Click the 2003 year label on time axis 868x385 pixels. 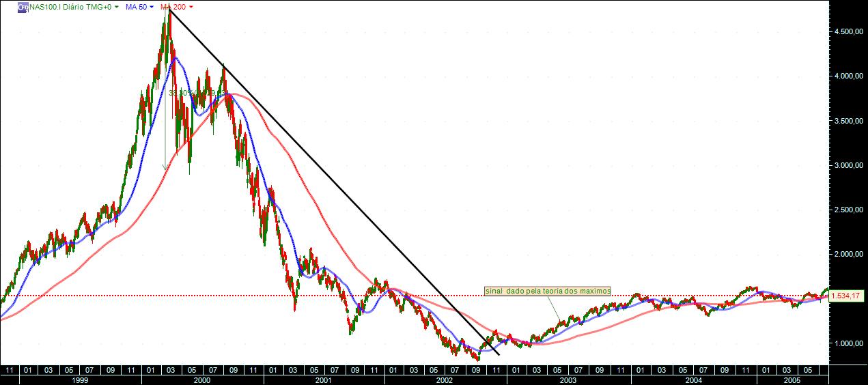click(x=568, y=380)
